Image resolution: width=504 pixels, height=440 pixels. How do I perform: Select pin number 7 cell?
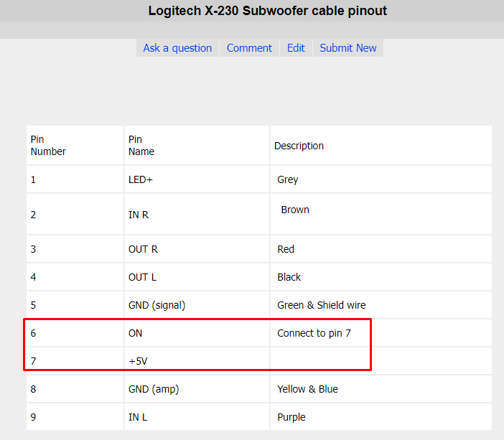(x=75, y=361)
